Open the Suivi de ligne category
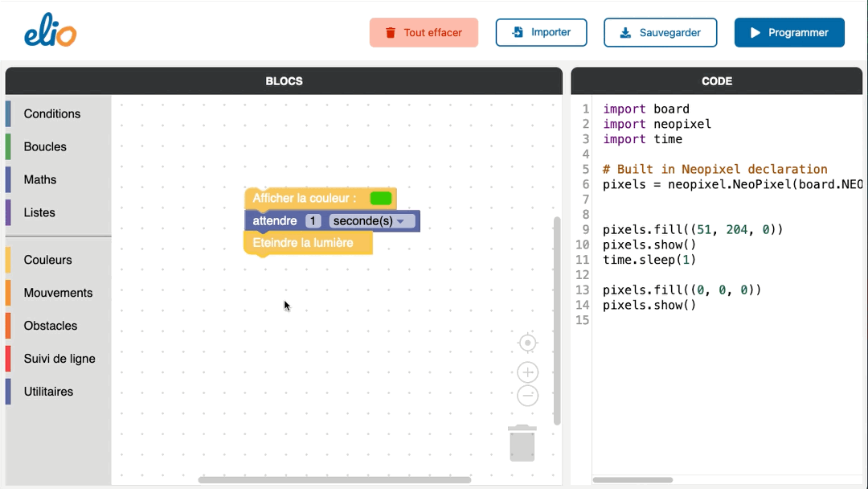 coord(59,360)
